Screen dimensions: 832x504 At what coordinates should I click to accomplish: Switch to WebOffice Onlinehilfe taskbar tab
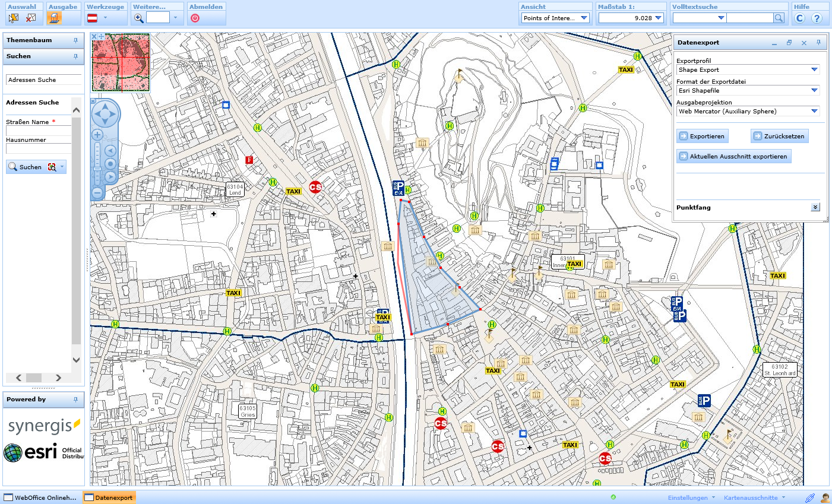40,497
